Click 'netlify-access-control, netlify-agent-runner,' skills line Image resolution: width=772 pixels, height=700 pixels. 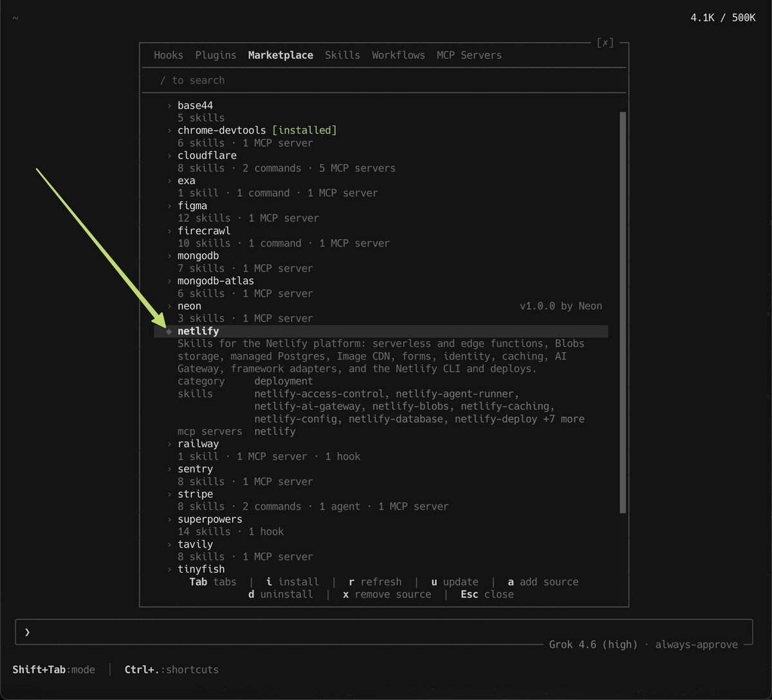tap(387, 394)
